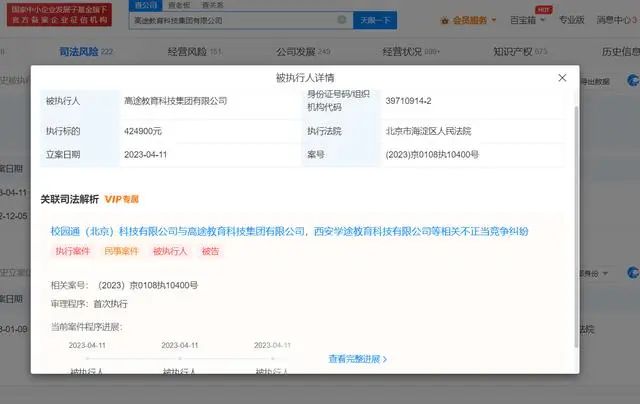
Task: Select the 被告 tag
Action: click(x=210, y=251)
